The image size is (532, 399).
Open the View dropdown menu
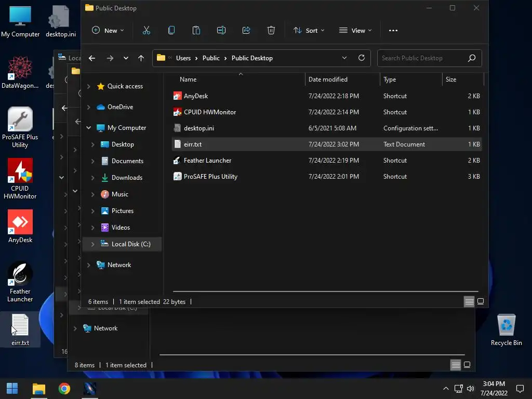tap(355, 31)
